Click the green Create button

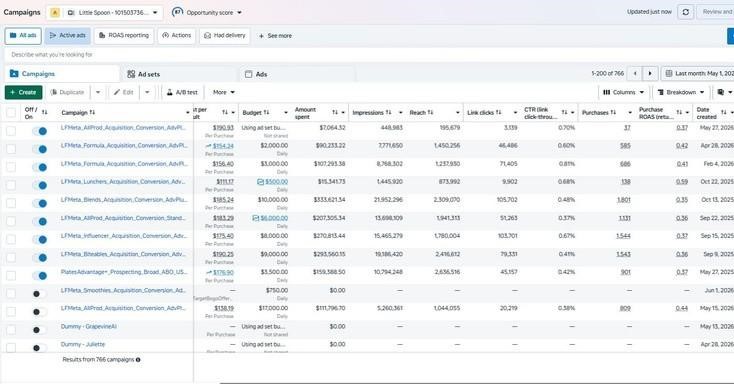(x=23, y=92)
